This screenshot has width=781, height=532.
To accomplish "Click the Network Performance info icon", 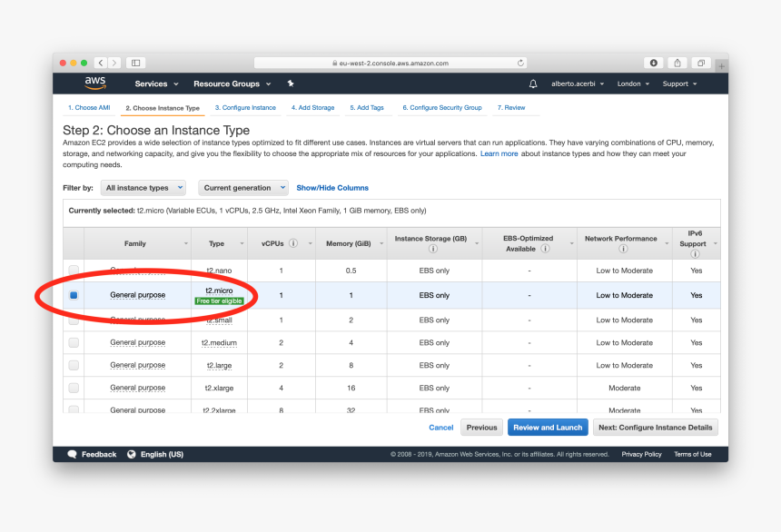I will coord(623,249).
